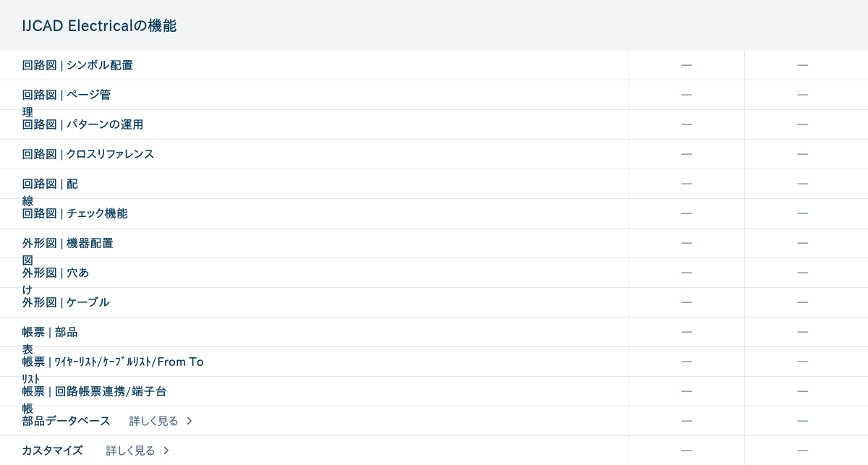
Task: Click 外形図 | 穴あけ feature label
Action: [56, 273]
